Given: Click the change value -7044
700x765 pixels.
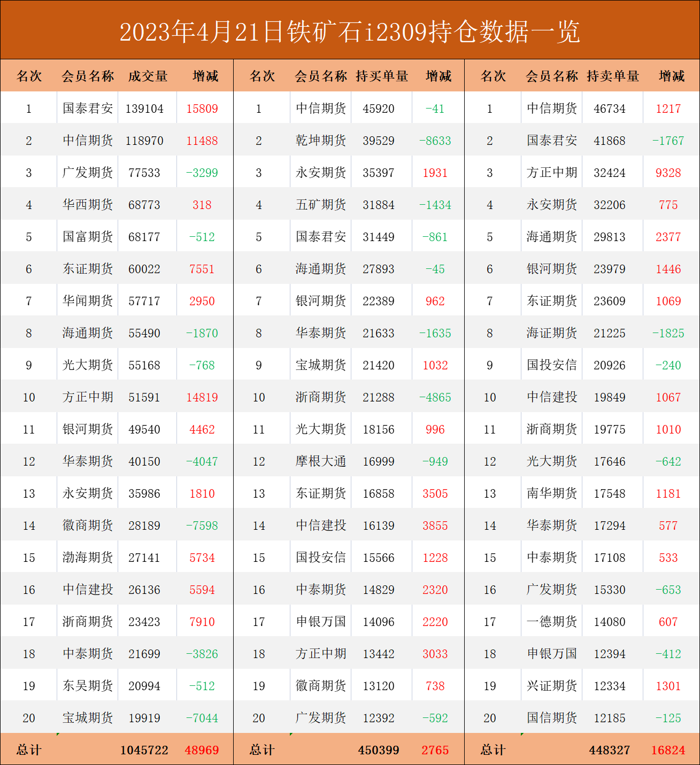Looking at the screenshot, I should 202,718.
